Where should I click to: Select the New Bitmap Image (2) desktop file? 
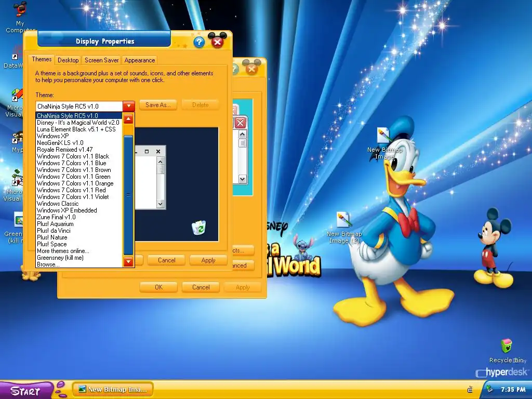(344, 228)
